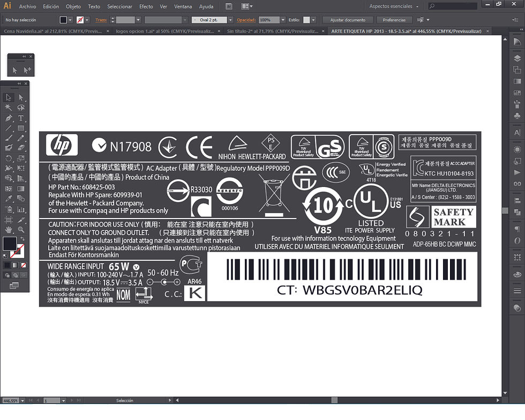Select the Rotate tool

tap(9, 158)
